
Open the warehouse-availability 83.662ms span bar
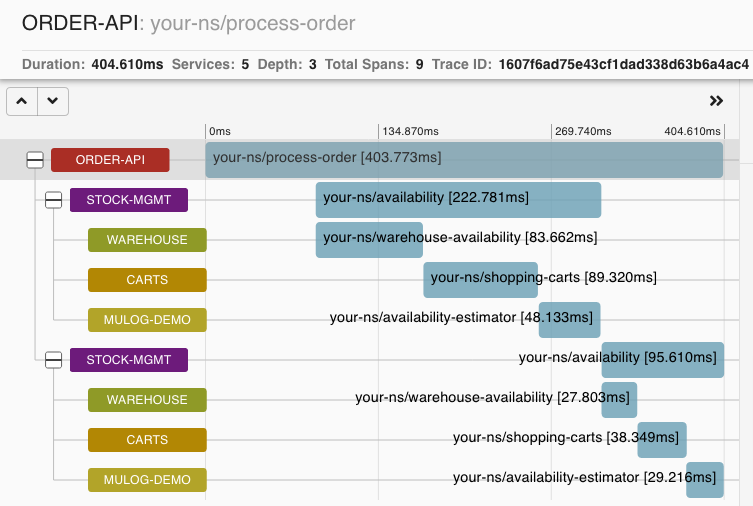pyautogui.click(x=369, y=240)
